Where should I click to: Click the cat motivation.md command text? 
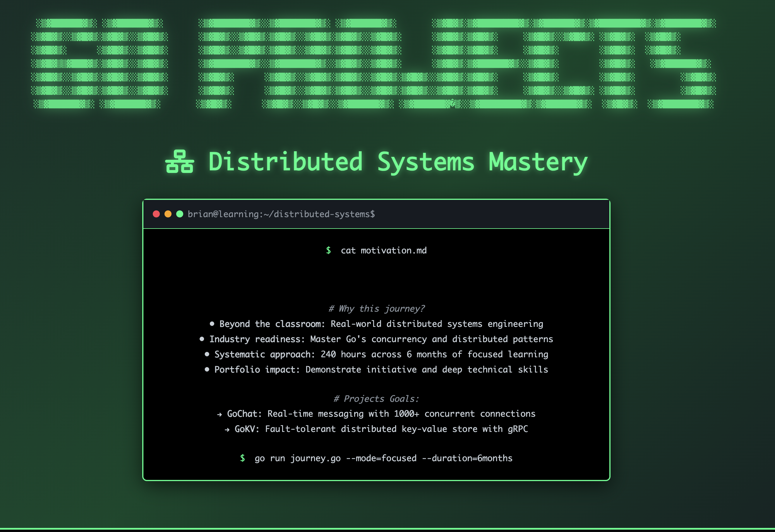click(x=383, y=250)
